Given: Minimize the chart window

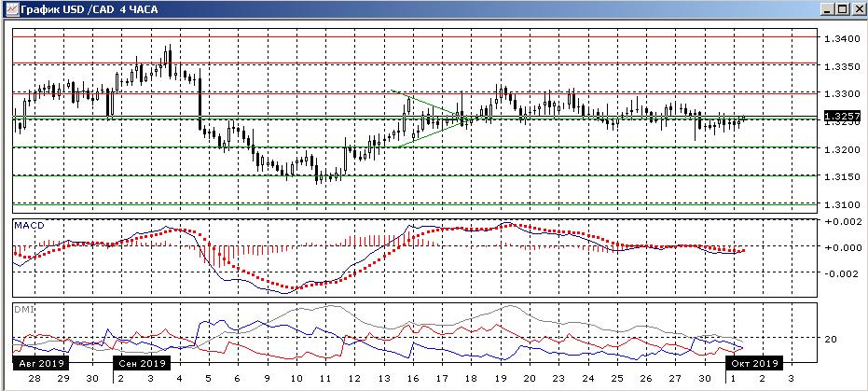Looking at the screenshot, I should pos(827,9).
